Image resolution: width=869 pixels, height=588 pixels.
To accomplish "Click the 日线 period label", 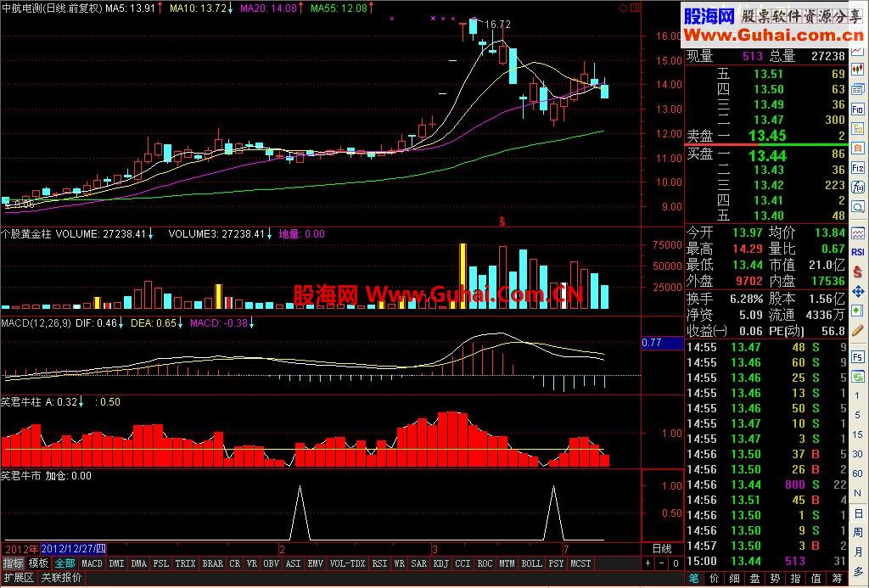I will pyautogui.click(x=662, y=549).
